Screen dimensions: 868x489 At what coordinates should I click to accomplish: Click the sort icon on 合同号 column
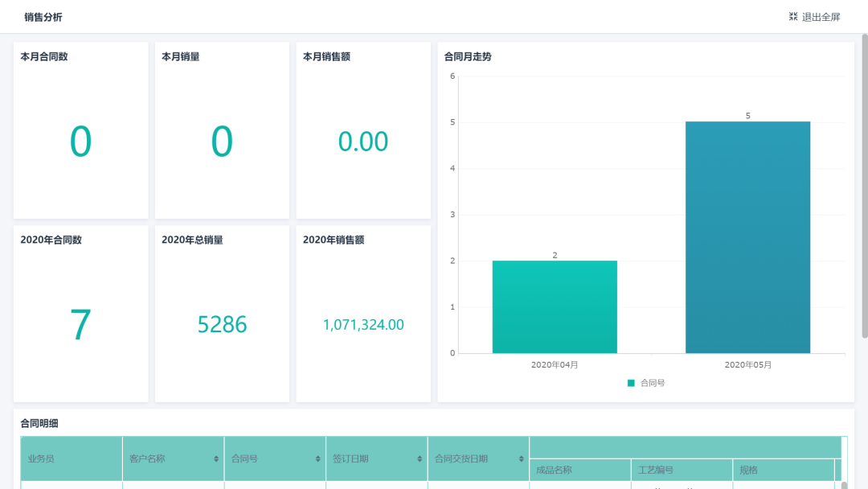click(317, 458)
